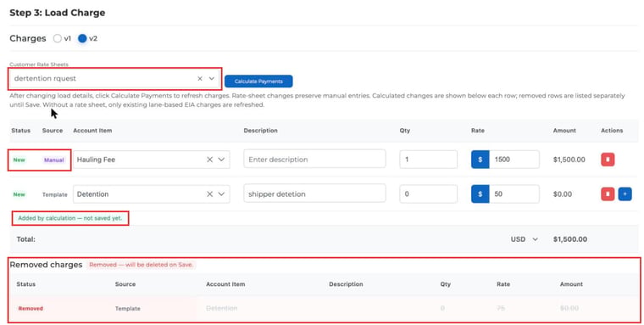Click the Template source in Detention row
The image size is (644, 325).
(x=54, y=194)
